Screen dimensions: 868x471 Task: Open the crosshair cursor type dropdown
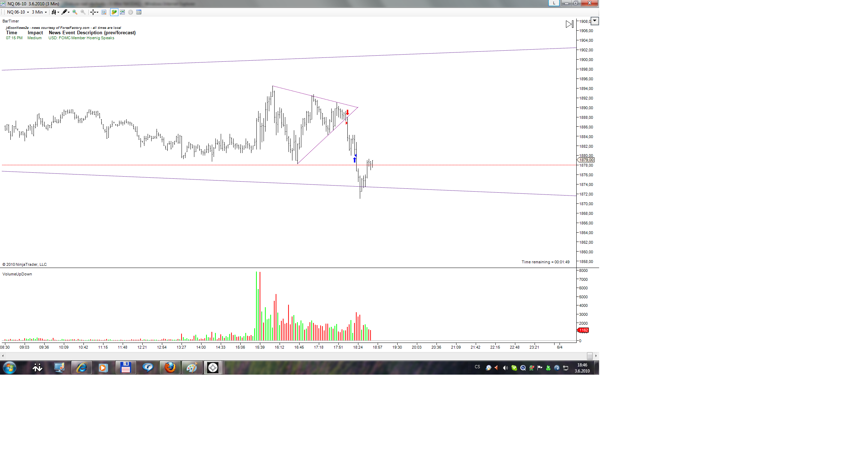97,12
